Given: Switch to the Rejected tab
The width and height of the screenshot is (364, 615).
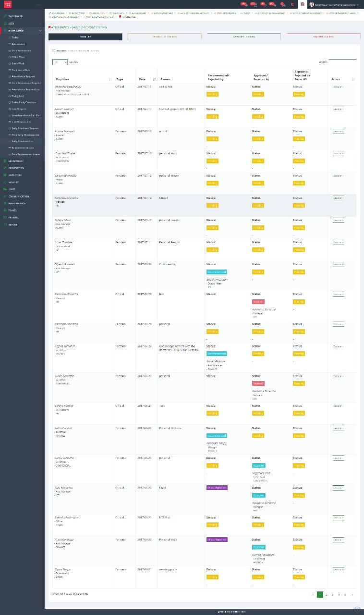Looking at the screenshot, I should click(x=323, y=37).
